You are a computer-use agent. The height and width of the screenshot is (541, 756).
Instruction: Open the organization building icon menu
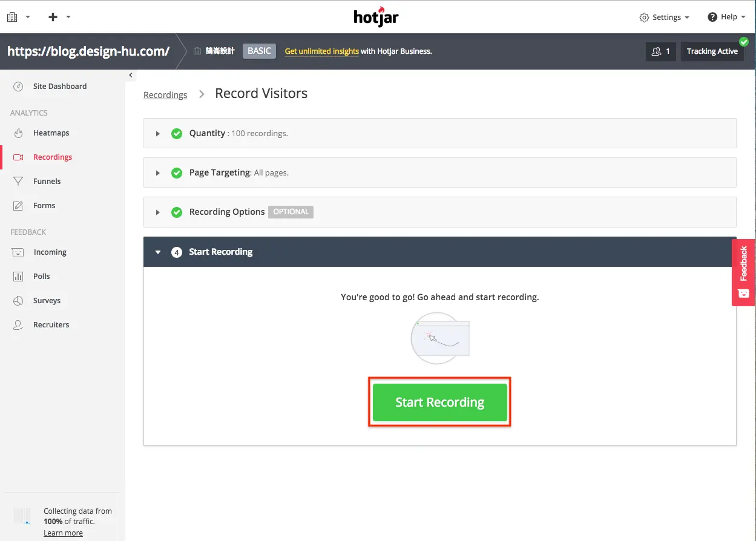tap(12, 17)
